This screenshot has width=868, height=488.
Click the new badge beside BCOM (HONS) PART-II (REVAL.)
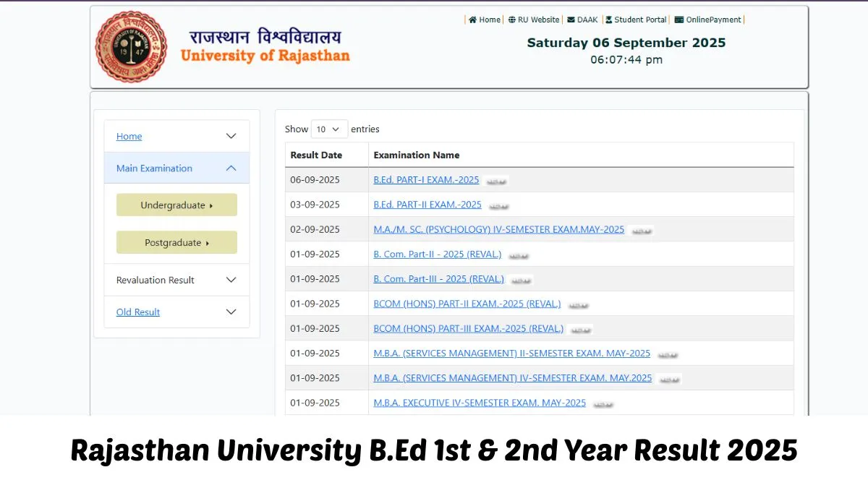click(578, 305)
